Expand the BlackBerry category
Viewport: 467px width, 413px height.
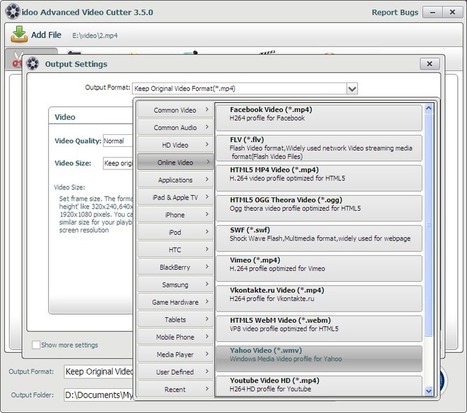pyautogui.click(x=175, y=267)
